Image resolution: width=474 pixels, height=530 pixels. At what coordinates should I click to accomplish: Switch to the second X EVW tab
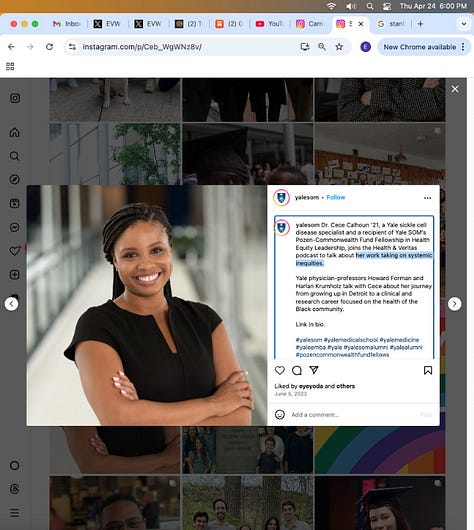tap(148, 24)
